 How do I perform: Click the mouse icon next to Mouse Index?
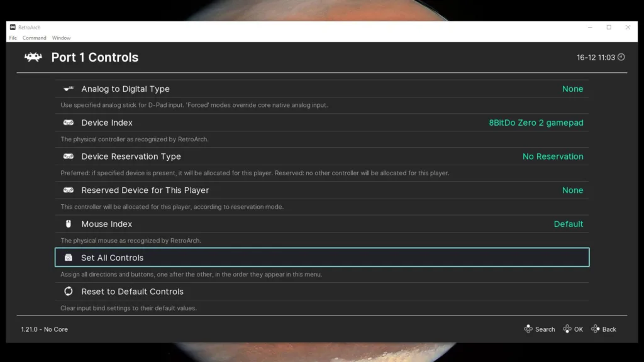[69, 224]
